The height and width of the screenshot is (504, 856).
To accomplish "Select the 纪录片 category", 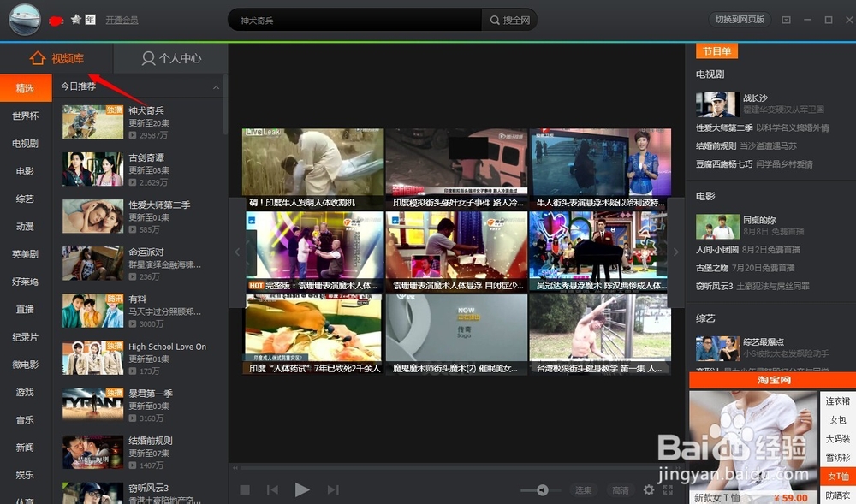I will point(26,337).
